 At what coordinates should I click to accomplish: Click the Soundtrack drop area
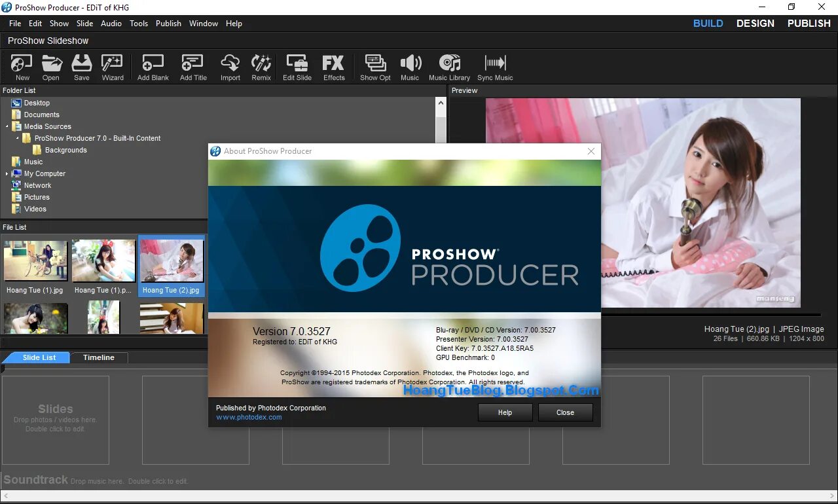96,480
